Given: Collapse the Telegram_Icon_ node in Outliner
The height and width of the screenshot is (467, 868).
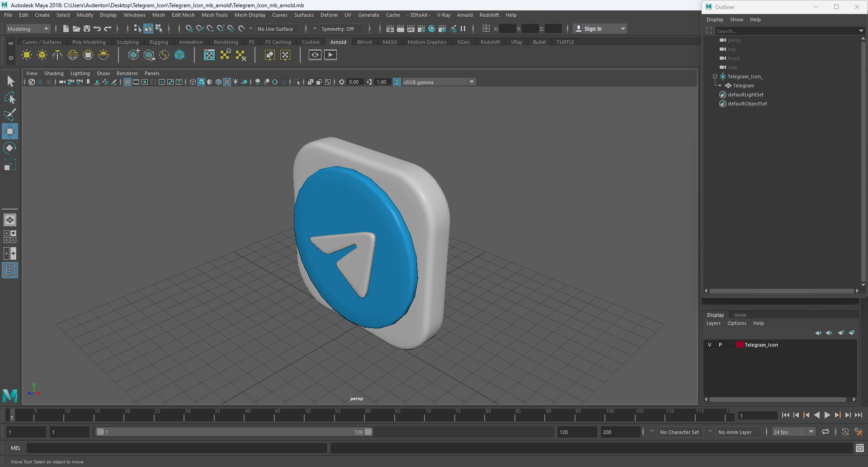Looking at the screenshot, I should pyautogui.click(x=715, y=76).
